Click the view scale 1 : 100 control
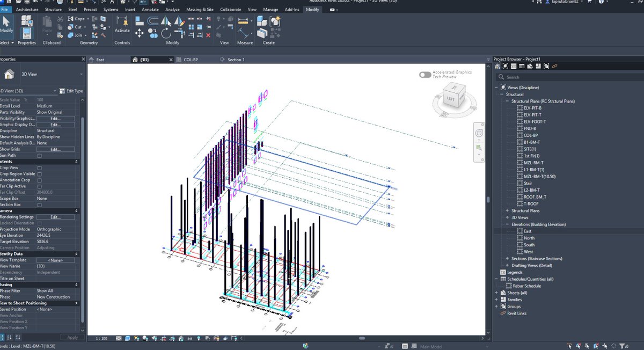This screenshot has width=644, height=350. [101, 338]
